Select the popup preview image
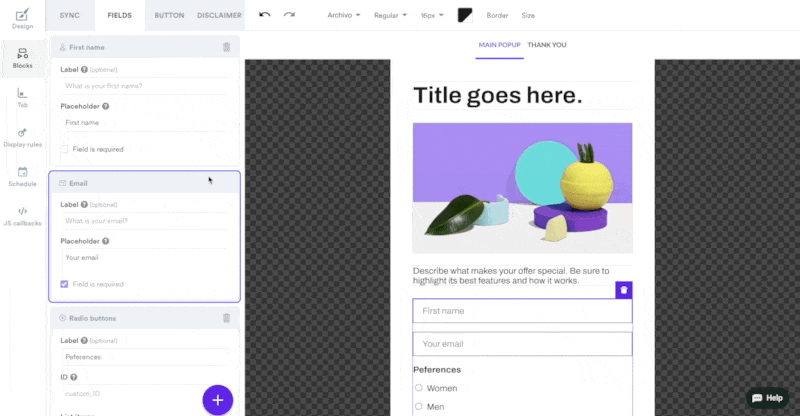 tap(522, 188)
